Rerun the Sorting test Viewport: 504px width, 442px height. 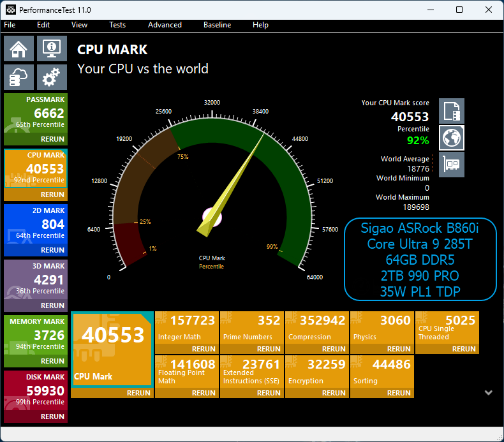click(x=399, y=393)
